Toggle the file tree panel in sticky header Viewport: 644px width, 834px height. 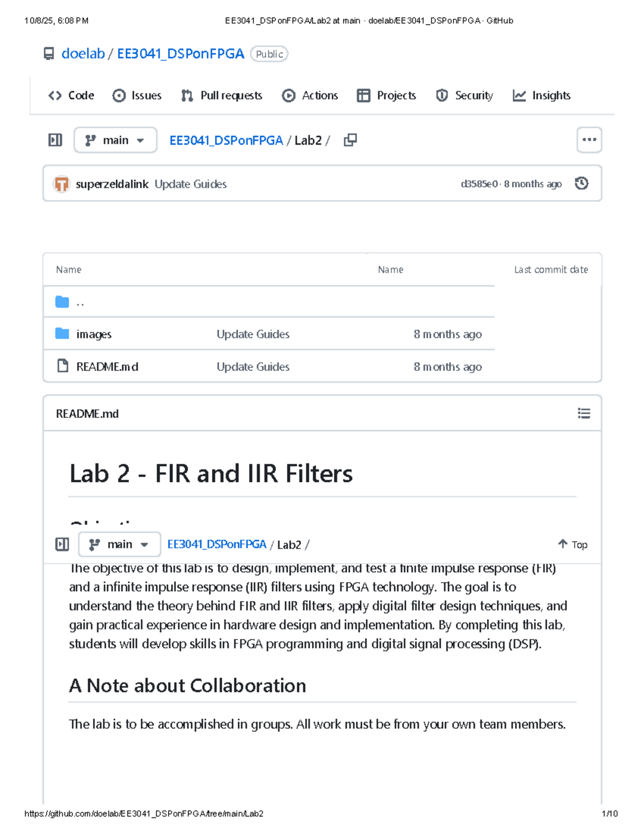62,544
